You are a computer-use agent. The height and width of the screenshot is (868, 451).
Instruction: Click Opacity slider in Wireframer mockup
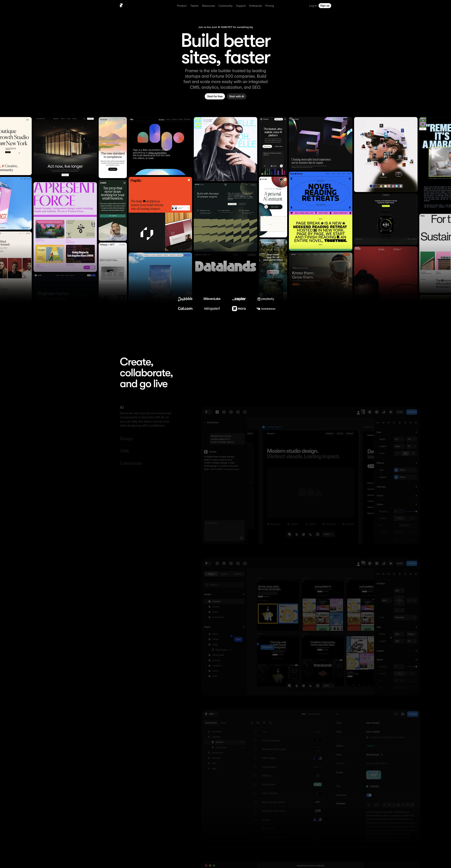tap(412, 511)
